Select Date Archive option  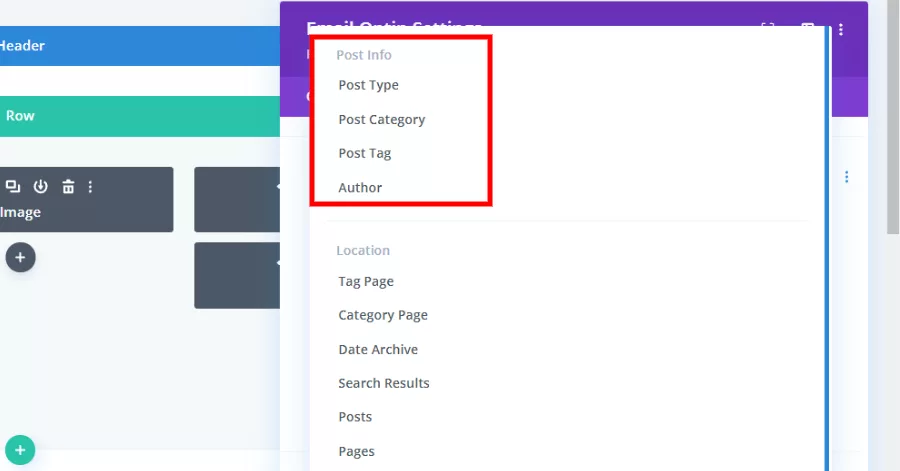click(378, 349)
